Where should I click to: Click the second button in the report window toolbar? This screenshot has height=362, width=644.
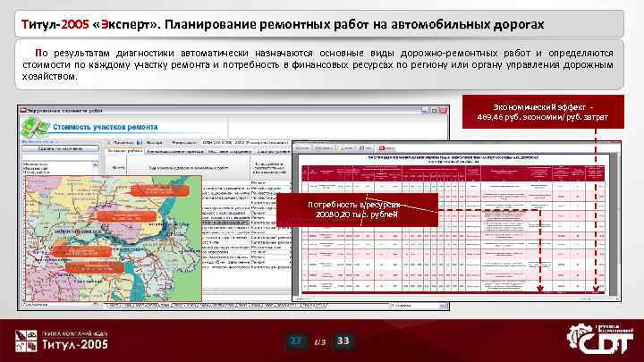[324, 147]
